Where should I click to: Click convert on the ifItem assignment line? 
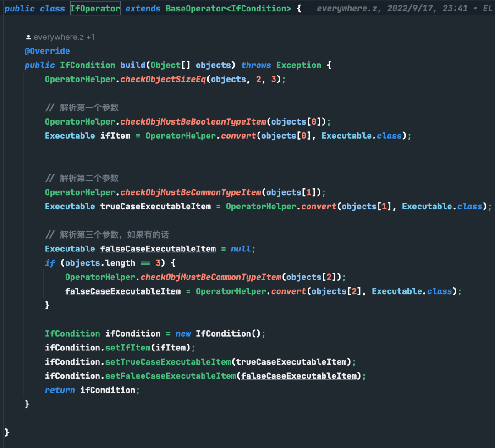click(238, 136)
